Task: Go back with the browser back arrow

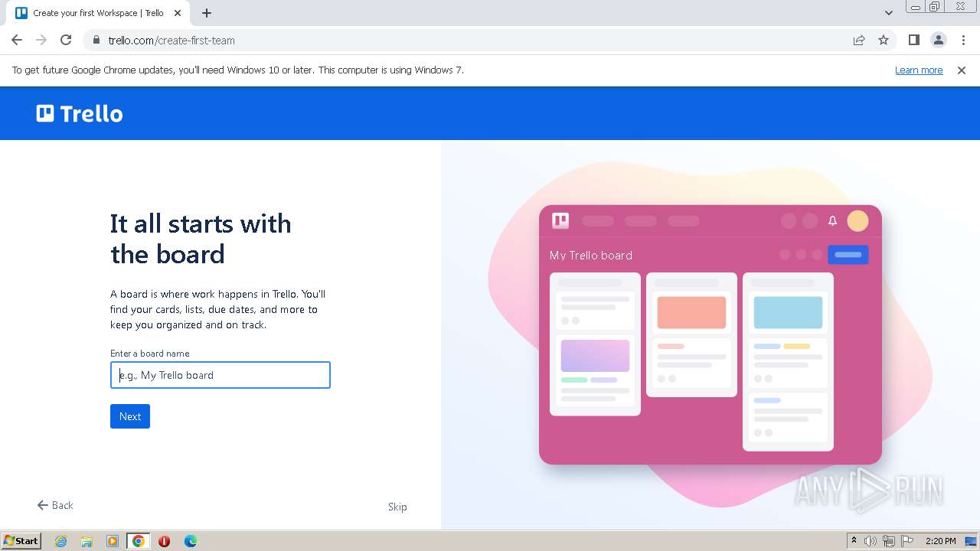Action: [17, 41]
